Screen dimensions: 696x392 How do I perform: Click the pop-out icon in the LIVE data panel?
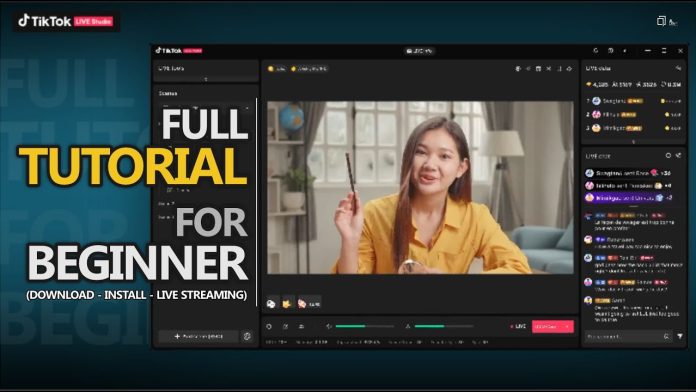pos(678,68)
